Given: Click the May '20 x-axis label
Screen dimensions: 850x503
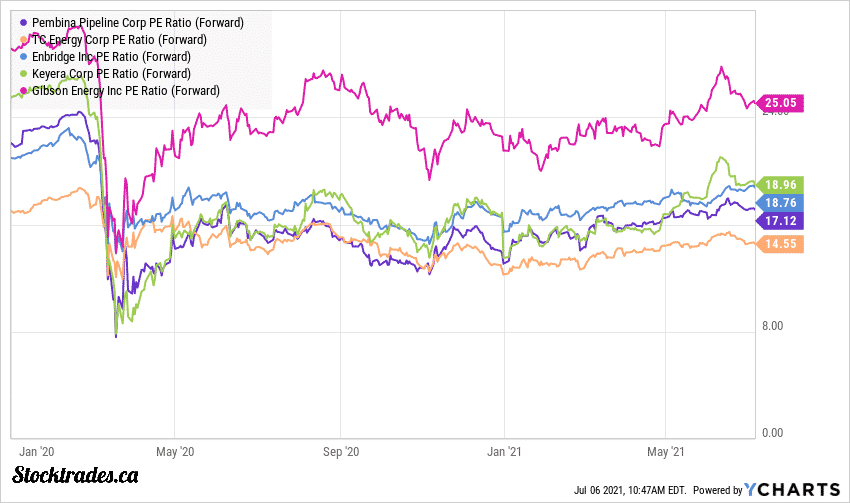Looking at the screenshot, I should click(x=173, y=451).
